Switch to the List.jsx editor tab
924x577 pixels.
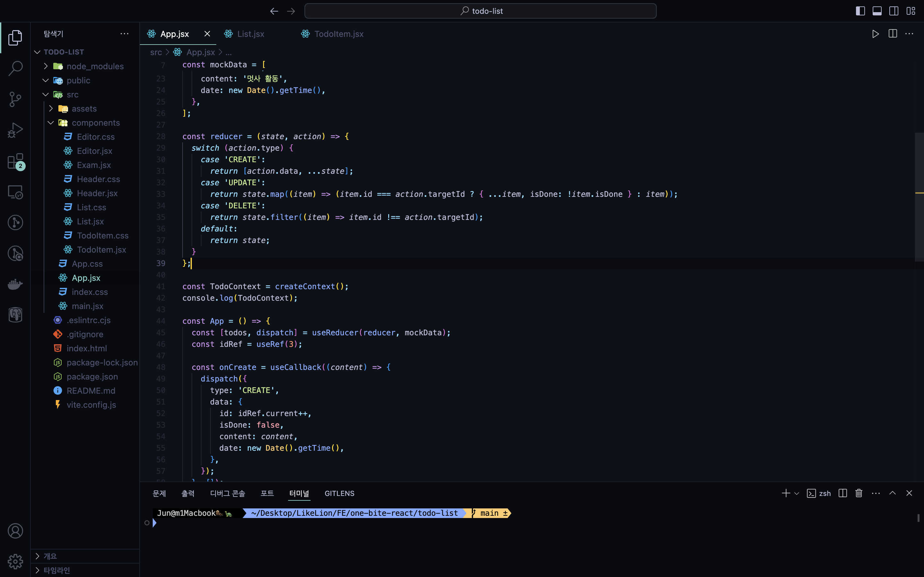251,34
